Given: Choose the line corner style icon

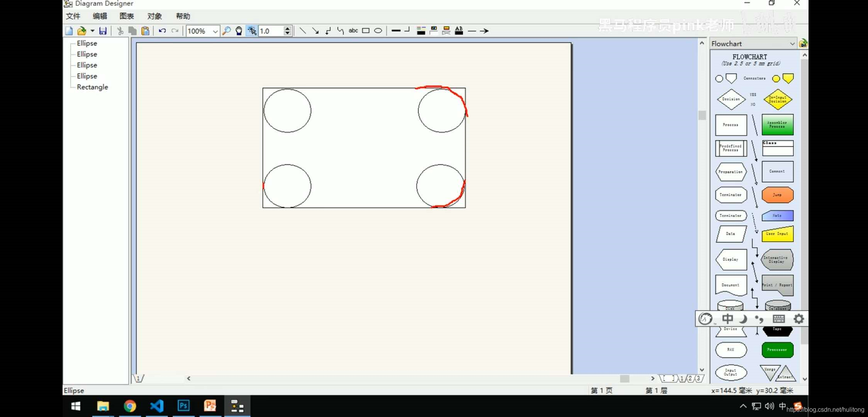Looking at the screenshot, I should (407, 30).
